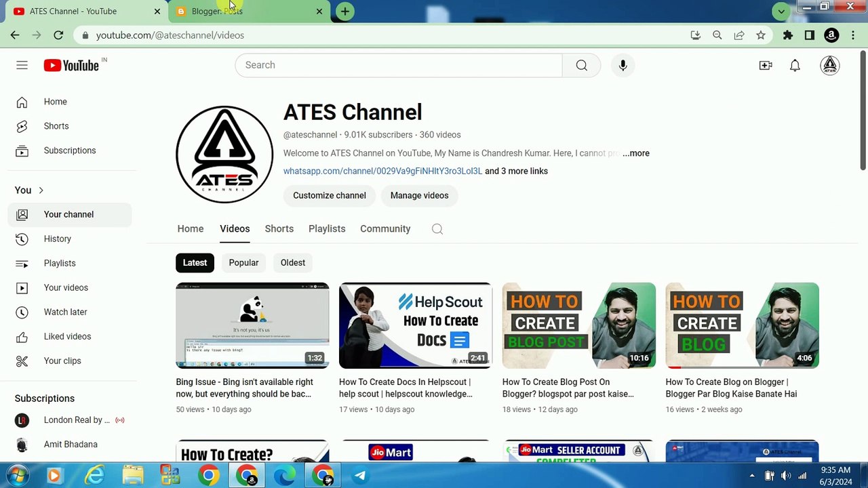Click the YouTube logo

72,65
